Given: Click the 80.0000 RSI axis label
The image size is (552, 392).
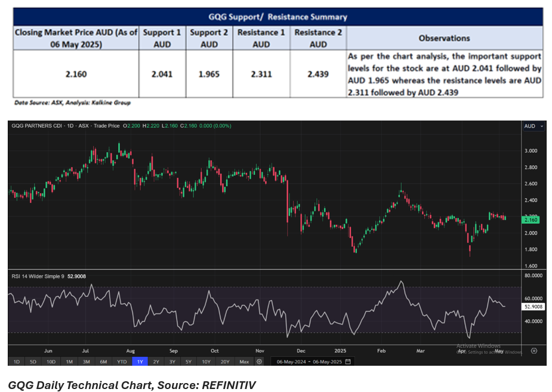Looking at the screenshot, I should coord(534,276).
